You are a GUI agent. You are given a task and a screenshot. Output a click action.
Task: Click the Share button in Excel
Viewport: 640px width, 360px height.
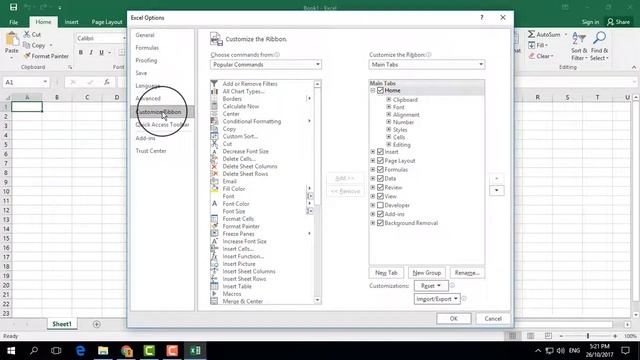[619, 22]
